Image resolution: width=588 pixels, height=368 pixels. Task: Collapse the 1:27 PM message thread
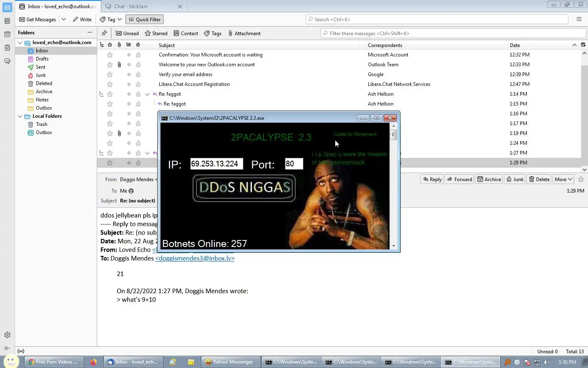click(147, 153)
